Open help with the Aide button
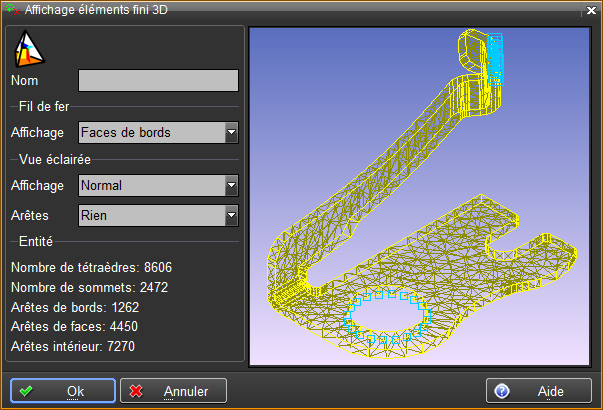The height and width of the screenshot is (410, 603). [x=539, y=391]
